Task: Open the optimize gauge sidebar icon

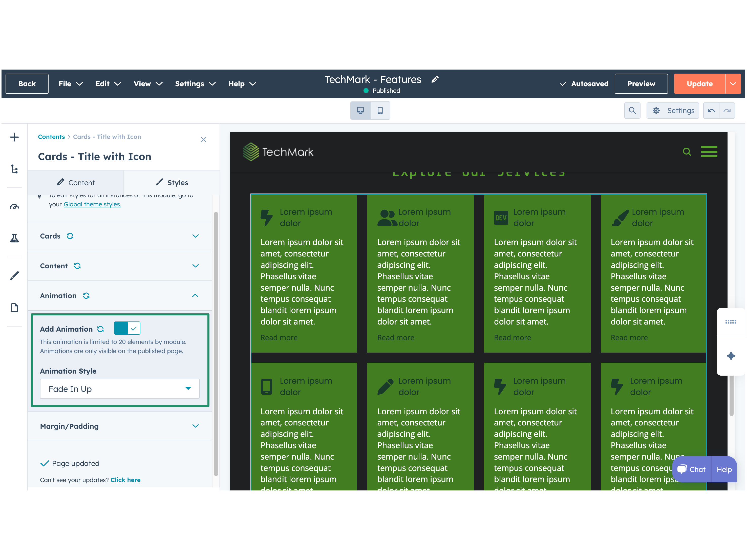Action: 14,206
